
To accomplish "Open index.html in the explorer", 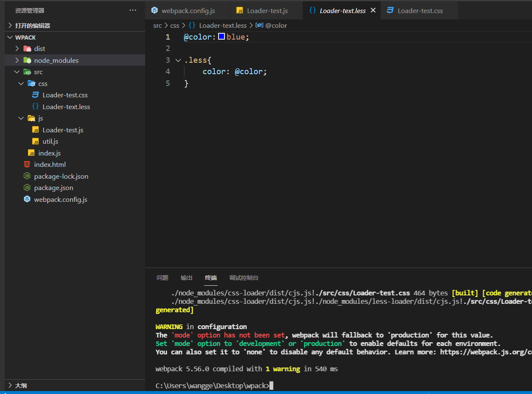I will coord(50,164).
